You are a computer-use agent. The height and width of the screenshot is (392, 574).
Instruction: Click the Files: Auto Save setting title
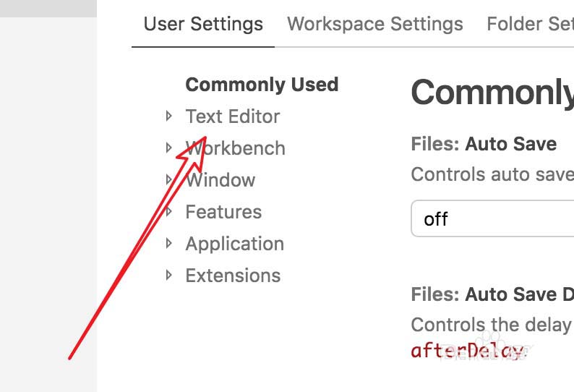484,144
